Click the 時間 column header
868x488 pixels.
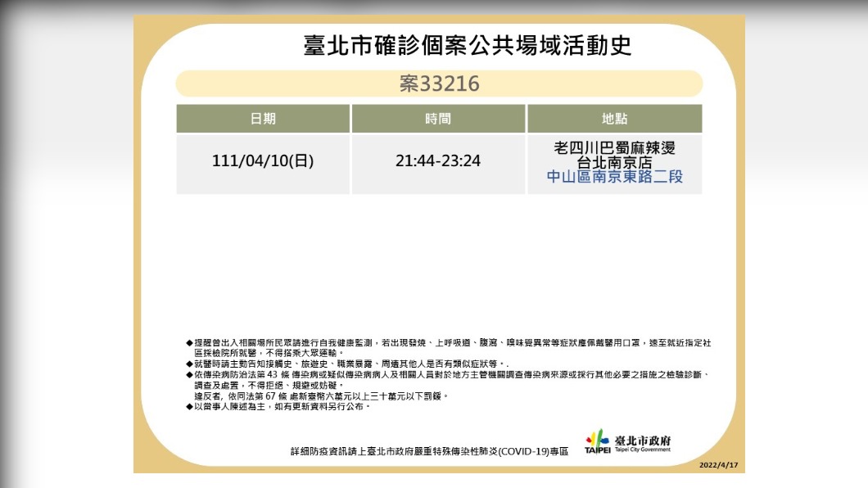click(x=438, y=119)
